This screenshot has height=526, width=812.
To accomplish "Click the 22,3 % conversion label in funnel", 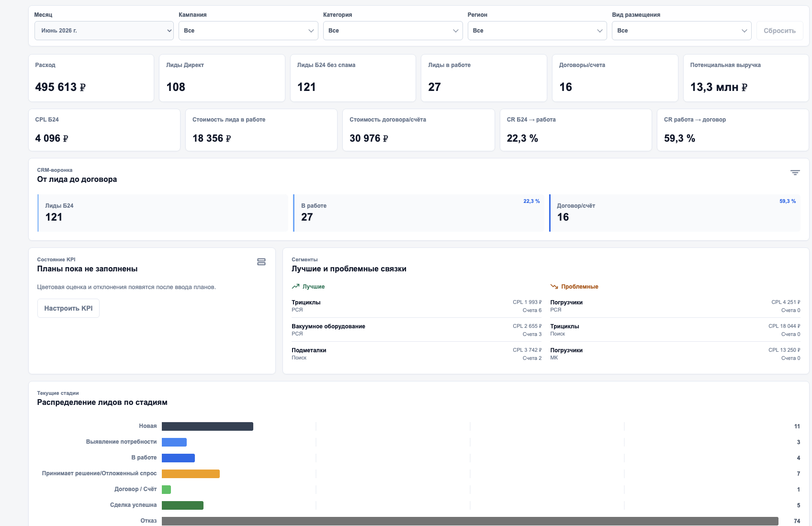I will pyautogui.click(x=531, y=201).
